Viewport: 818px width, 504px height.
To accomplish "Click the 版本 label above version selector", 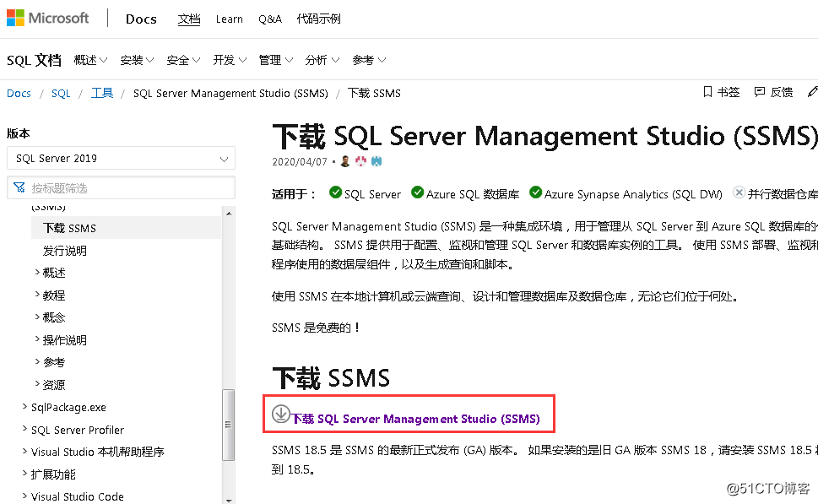I will [19, 133].
